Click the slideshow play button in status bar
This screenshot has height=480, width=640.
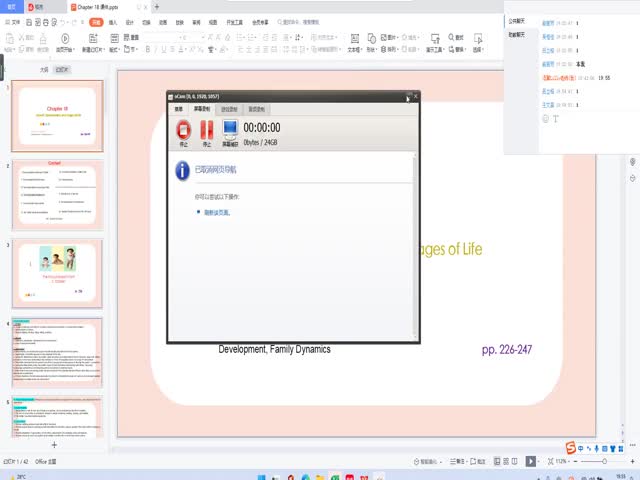[x=531, y=461]
